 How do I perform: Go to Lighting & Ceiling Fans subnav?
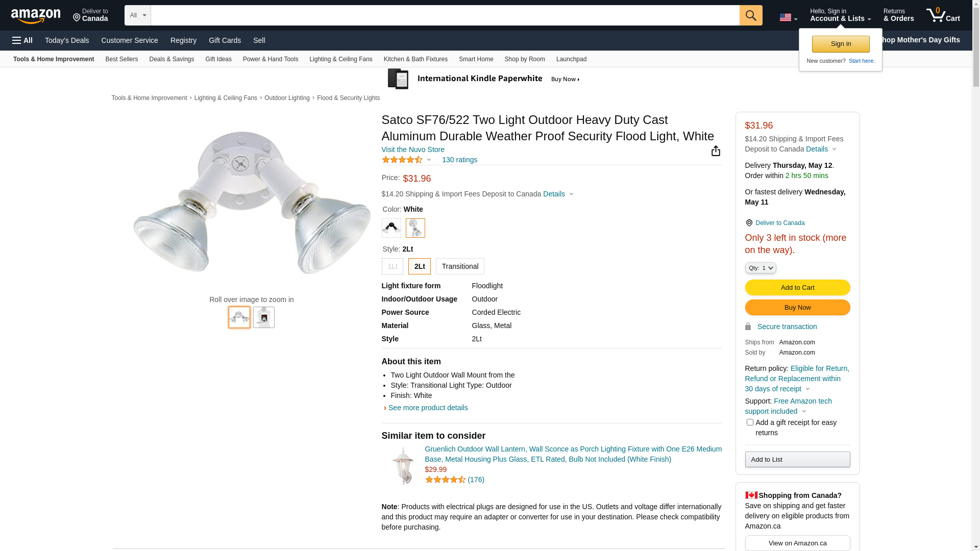coord(340,59)
